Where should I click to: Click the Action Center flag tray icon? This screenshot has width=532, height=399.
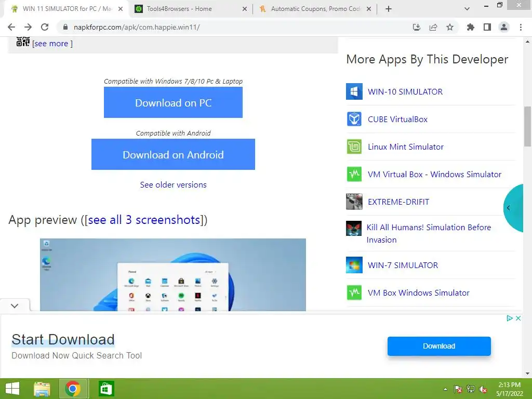click(458, 389)
